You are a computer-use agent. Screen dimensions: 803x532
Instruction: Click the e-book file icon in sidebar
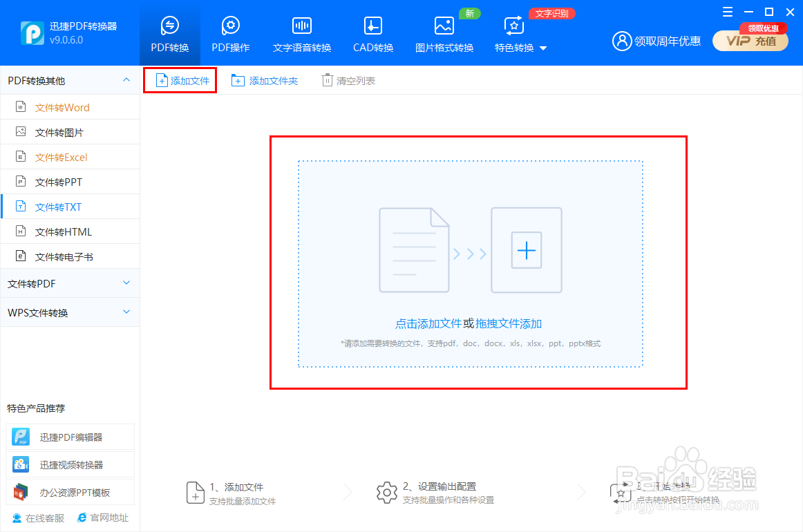click(21, 256)
